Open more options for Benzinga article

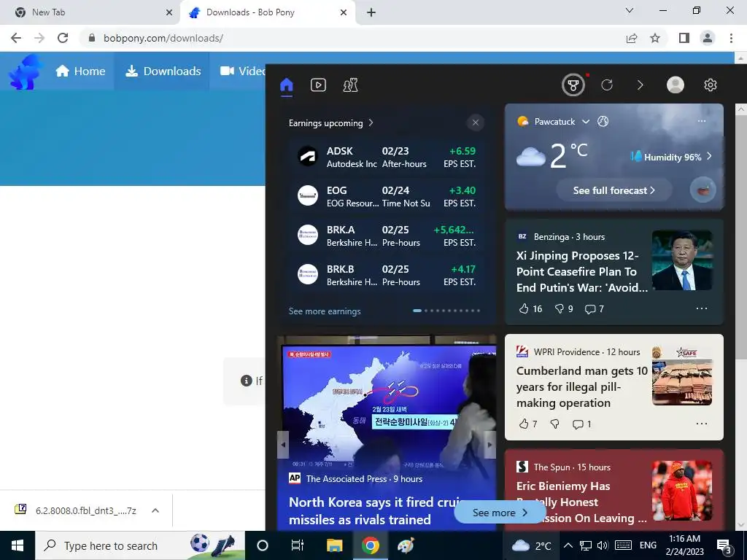pyautogui.click(x=702, y=308)
